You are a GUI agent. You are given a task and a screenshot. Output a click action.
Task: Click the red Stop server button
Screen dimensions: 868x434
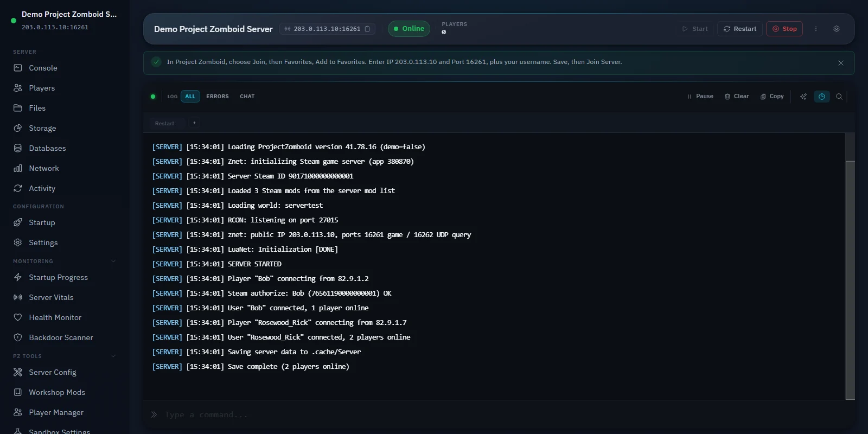pyautogui.click(x=784, y=29)
